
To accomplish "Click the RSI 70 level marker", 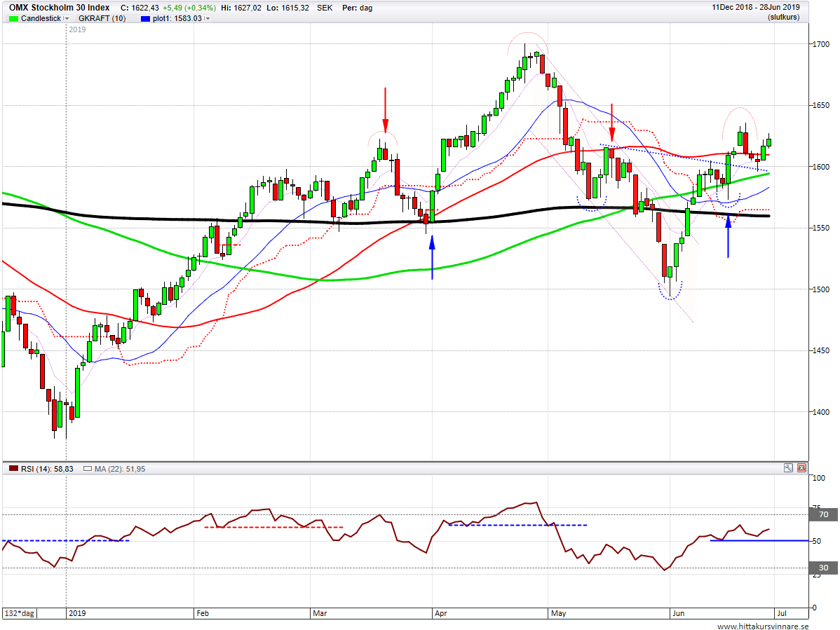I will point(824,514).
